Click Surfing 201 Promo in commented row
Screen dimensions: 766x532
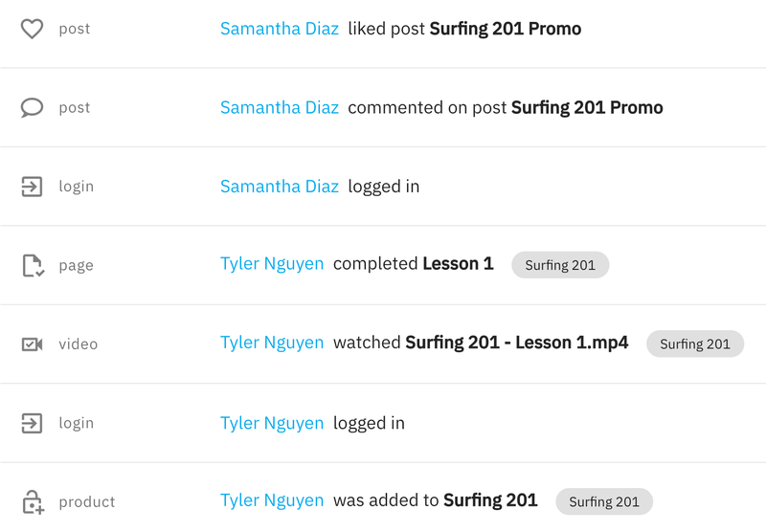pos(587,107)
